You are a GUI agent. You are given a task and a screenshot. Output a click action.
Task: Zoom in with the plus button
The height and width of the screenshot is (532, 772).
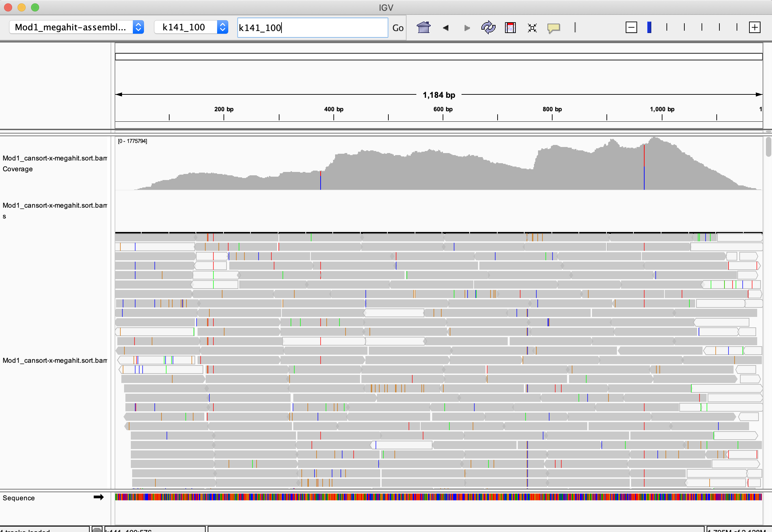(x=754, y=27)
